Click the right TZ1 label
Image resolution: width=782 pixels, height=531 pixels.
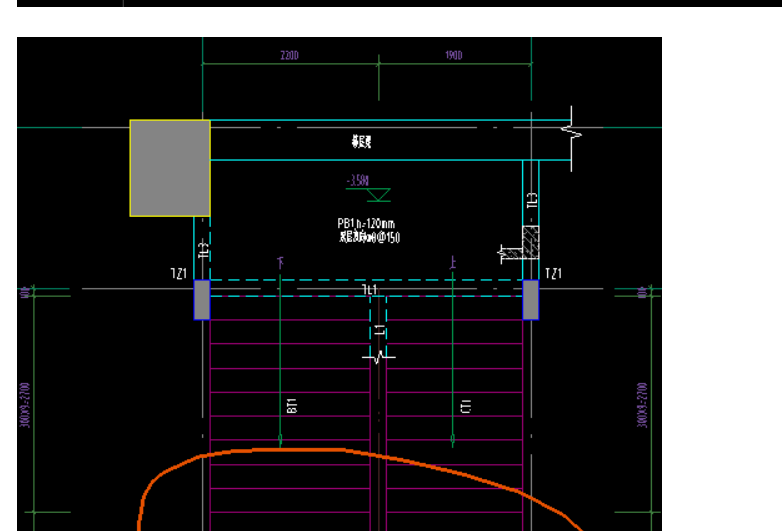click(554, 273)
